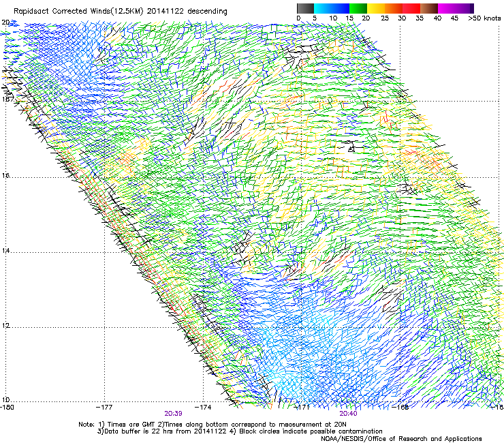Click the purple '20:39' swath time label
The width and height of the screenshot is (504, 443).
(x=173, y=414)
